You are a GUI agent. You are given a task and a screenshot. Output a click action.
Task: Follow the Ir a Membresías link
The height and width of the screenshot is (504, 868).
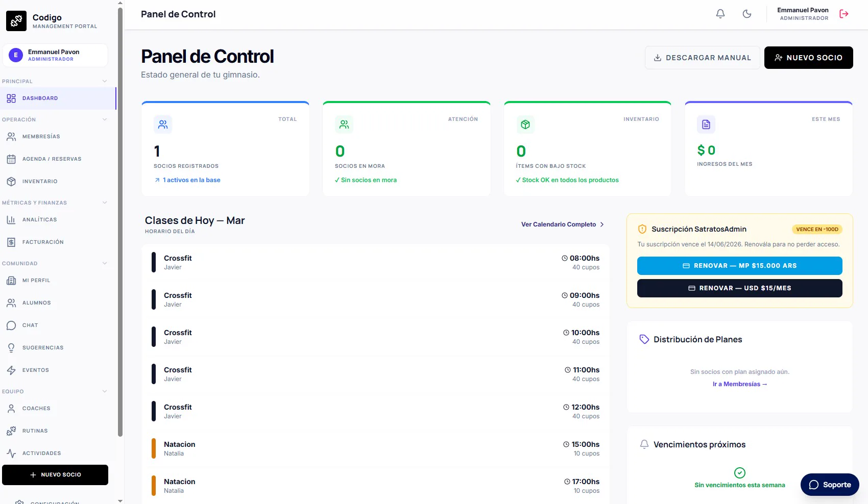click(x=740, y=384)
